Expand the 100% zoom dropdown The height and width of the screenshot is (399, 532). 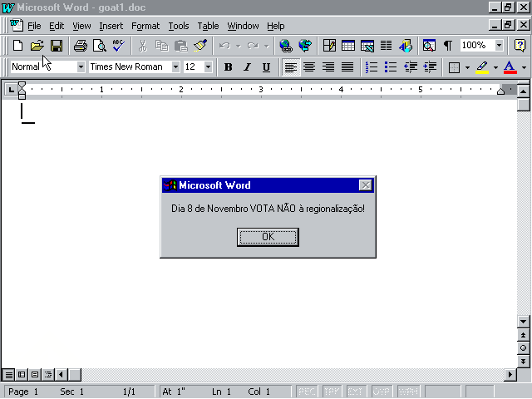(499, 45)
